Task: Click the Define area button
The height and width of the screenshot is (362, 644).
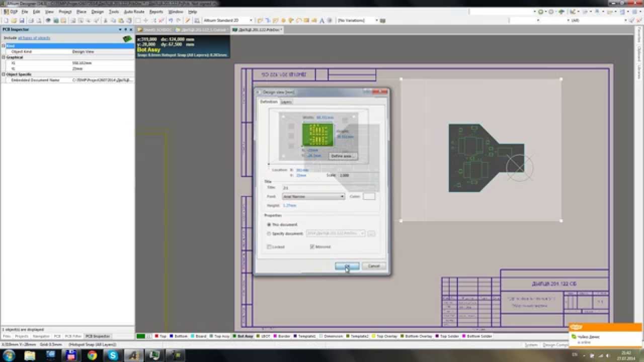Action: coord(343,156)
